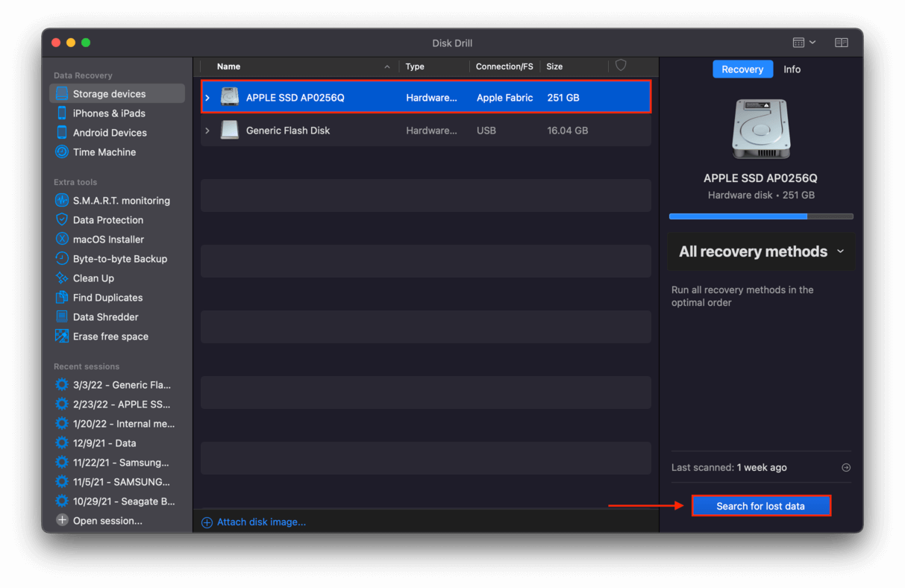This screenshot has width=905, height=588.
Task: Click the large drive thumbnail in Recovery panel
Action: 761,128
